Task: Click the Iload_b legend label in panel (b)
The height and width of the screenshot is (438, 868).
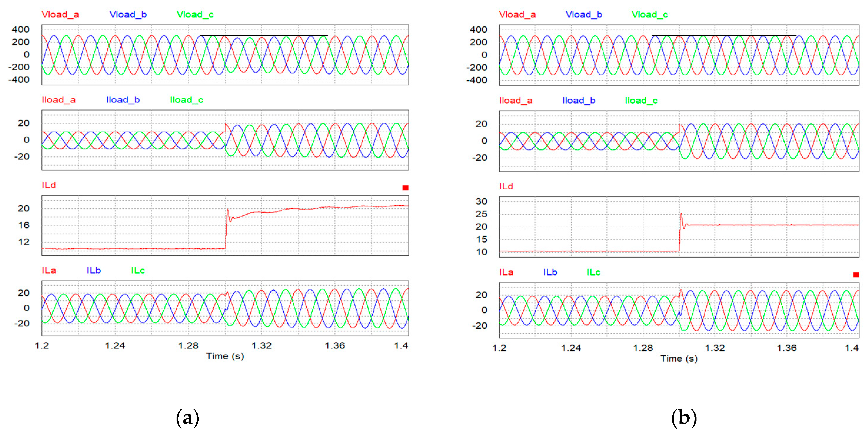Action: (579, 100)
